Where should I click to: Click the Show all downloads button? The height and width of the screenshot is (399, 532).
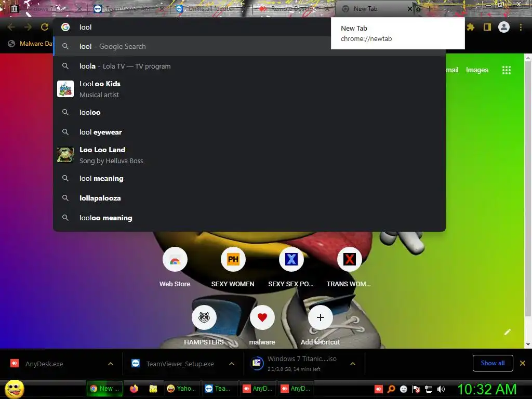[x=493, y=363]
